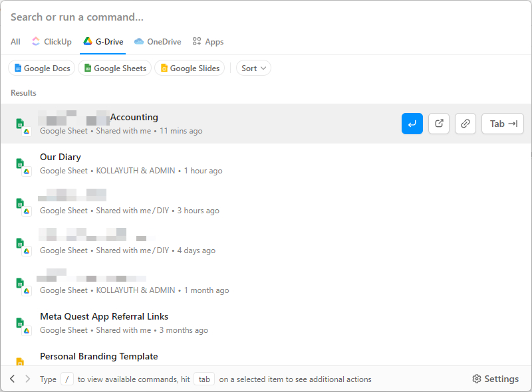Copy link icon for Accounting sheet
Screen dimensions: 532x392
click(x=465, y=124)
